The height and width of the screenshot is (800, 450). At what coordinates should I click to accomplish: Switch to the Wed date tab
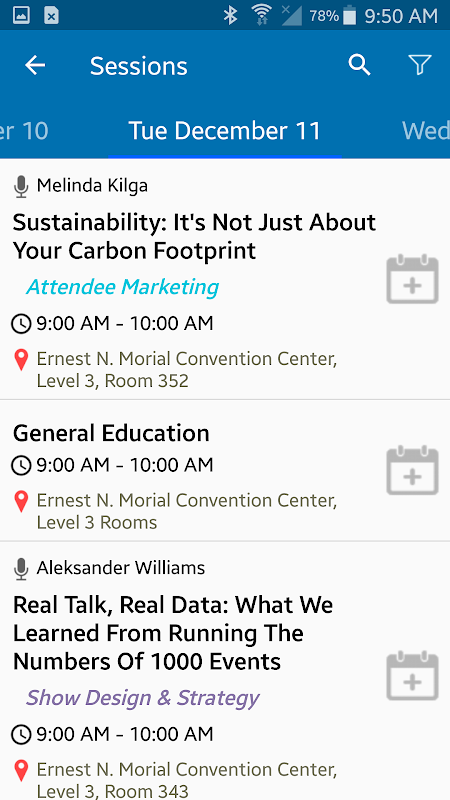point(426,131)
